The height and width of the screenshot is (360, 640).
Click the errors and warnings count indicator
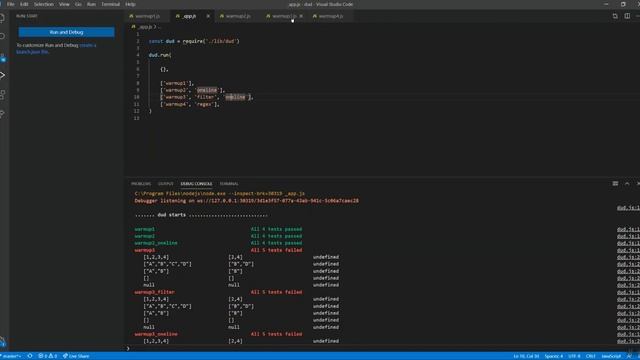tap(48, 356)
